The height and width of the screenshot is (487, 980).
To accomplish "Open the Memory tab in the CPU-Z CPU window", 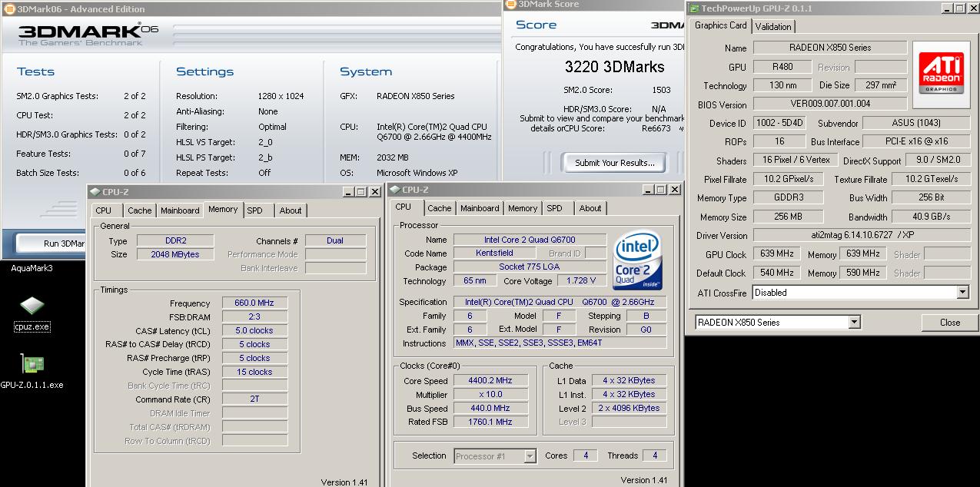I will (x=523, y=208).
